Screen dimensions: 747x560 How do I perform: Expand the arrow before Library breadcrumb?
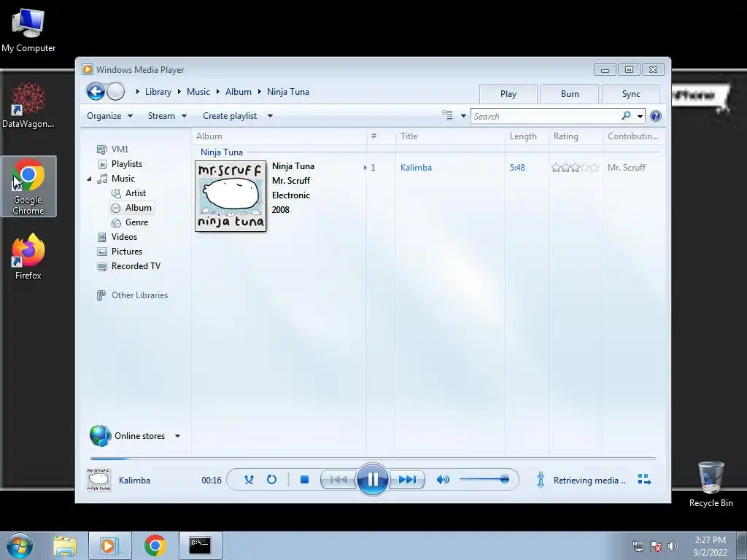click(137, 91)
